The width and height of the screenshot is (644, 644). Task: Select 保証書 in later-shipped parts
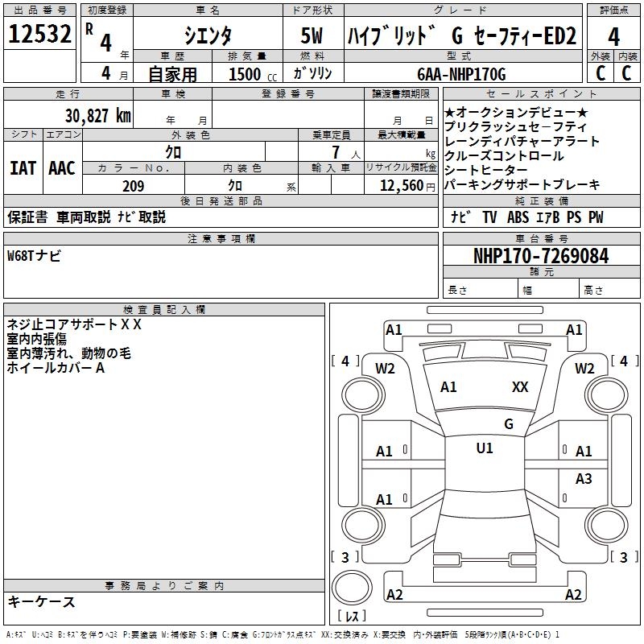[x=27, y=217]
